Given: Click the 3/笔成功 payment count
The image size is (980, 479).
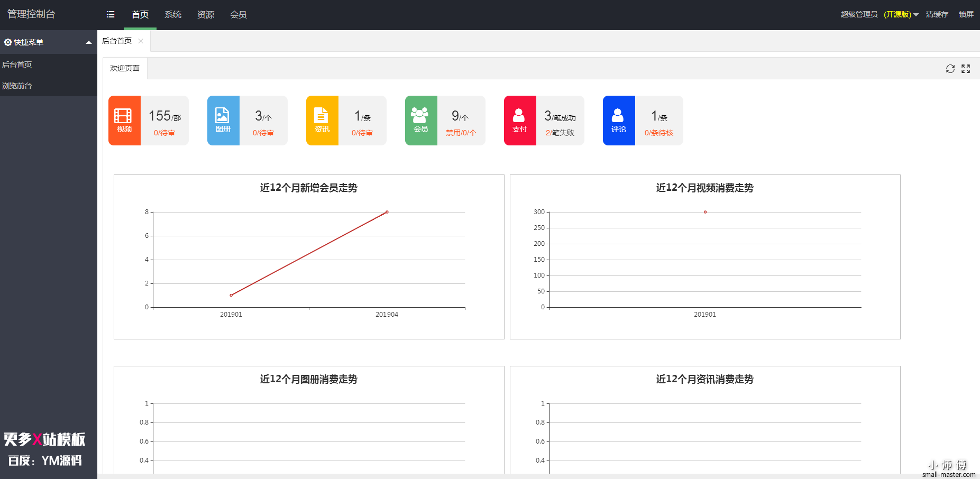Looking at the screenshot, I should point(560,116).
